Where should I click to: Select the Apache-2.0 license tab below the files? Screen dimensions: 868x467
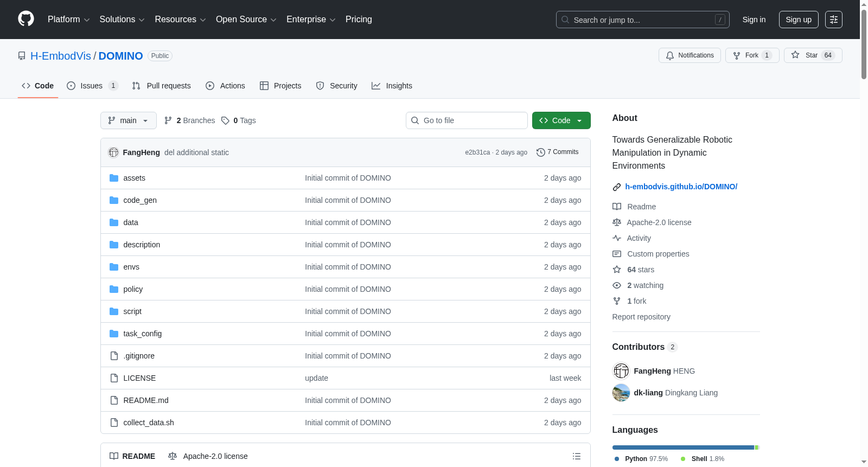pyautogui.click(x=208, y=456)
